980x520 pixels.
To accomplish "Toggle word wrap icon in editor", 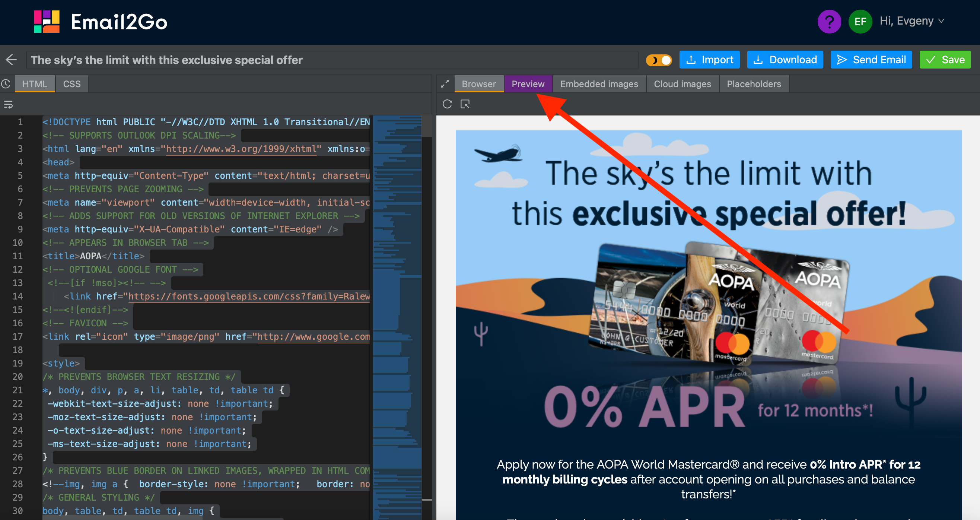I will [8, 104].
